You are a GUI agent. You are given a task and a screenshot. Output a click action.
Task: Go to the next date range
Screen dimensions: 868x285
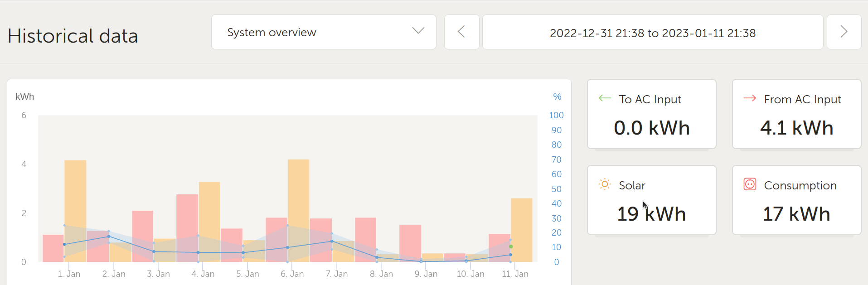click(844, 32)
